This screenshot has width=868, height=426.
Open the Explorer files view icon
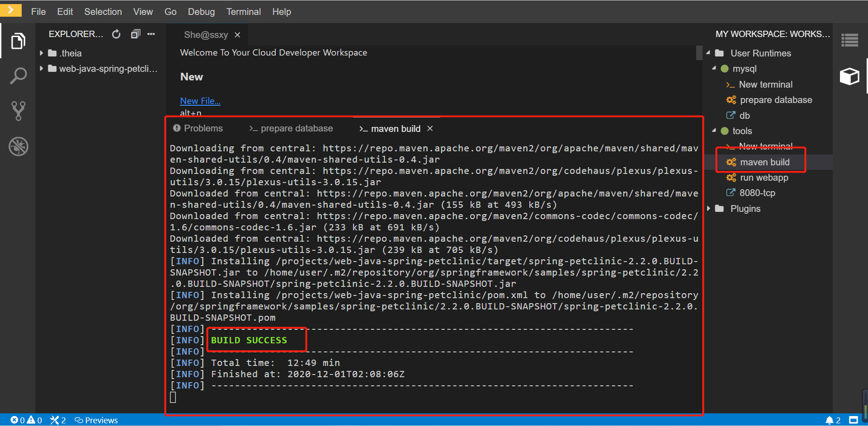(x=18, y=41)
